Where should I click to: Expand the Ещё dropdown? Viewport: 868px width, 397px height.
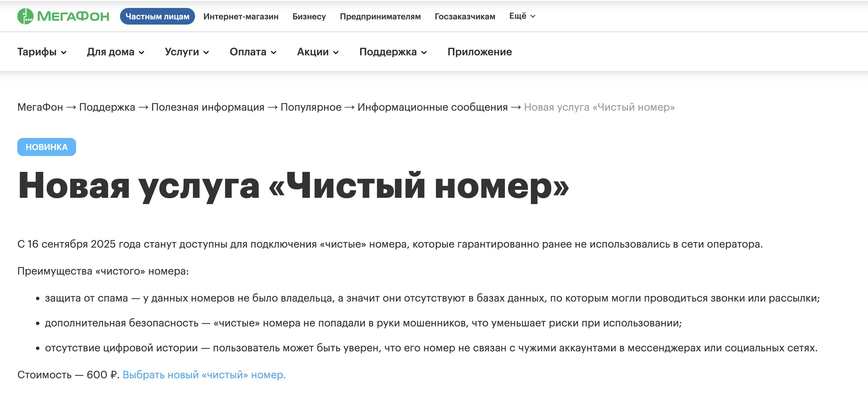[522, 16]
